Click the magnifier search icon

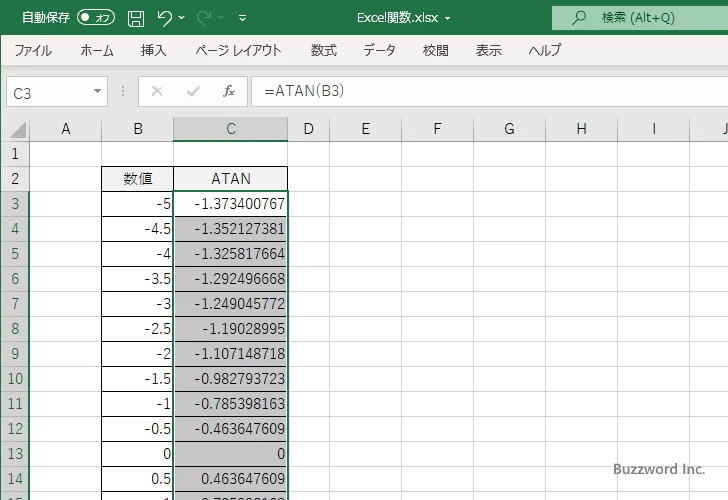(578, 18)
